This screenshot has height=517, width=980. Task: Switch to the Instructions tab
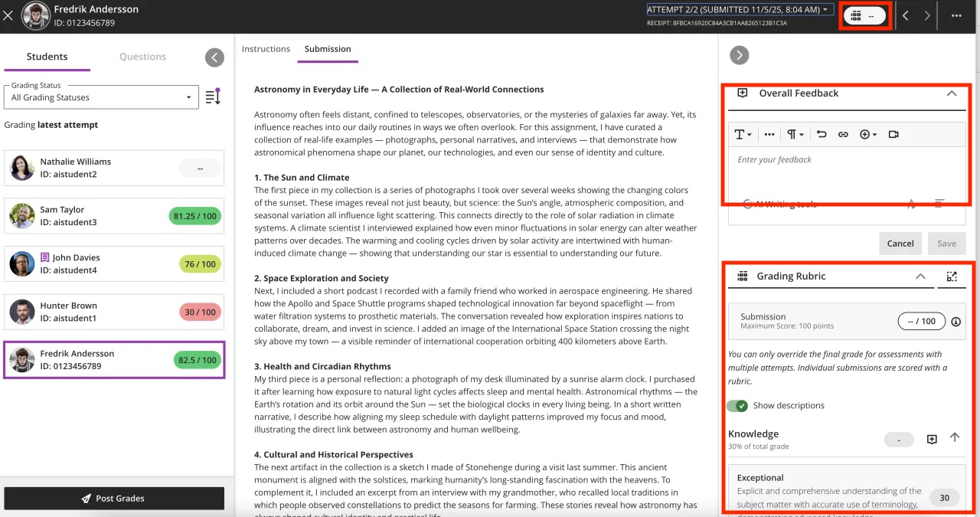tap(266, 47)
